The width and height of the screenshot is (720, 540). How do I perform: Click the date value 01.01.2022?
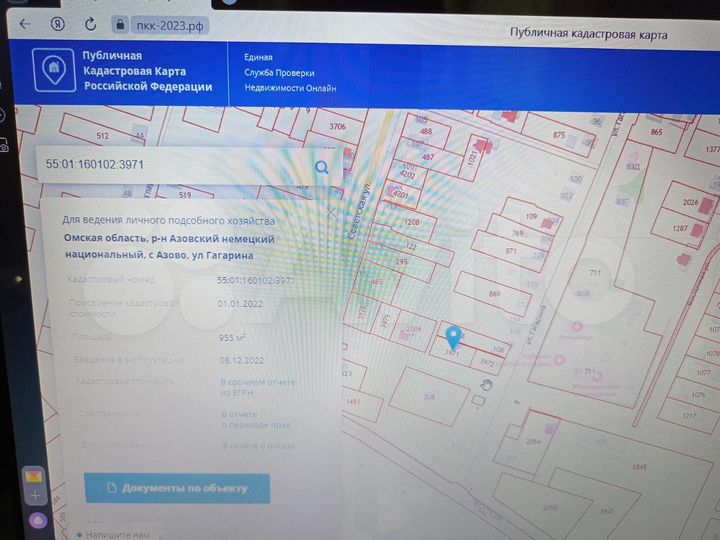(240, 304)
